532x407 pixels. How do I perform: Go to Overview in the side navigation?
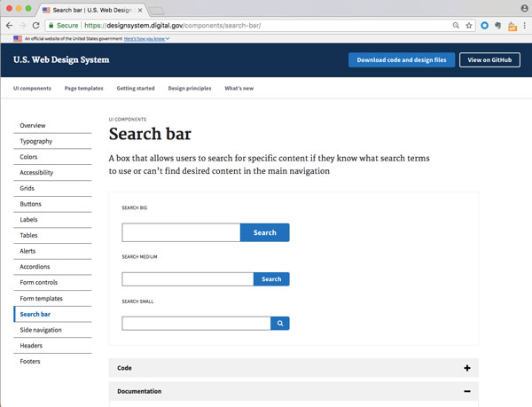(x=52, y=126)
